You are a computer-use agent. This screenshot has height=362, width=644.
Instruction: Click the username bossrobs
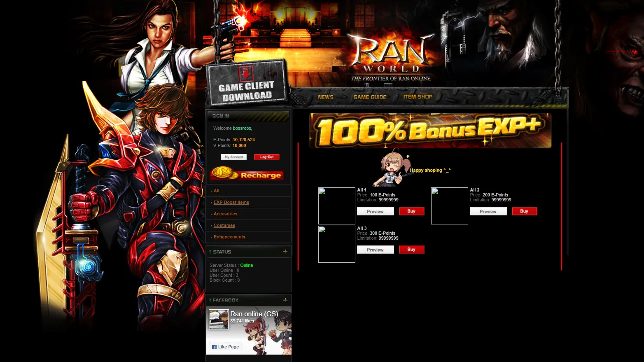(242, 128)
